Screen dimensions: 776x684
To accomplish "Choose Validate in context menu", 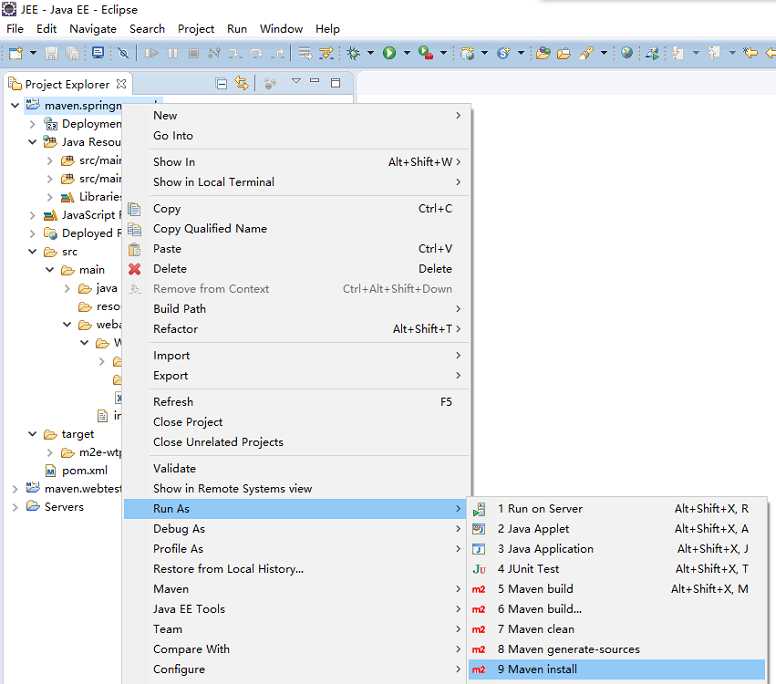I will (297, 469).
